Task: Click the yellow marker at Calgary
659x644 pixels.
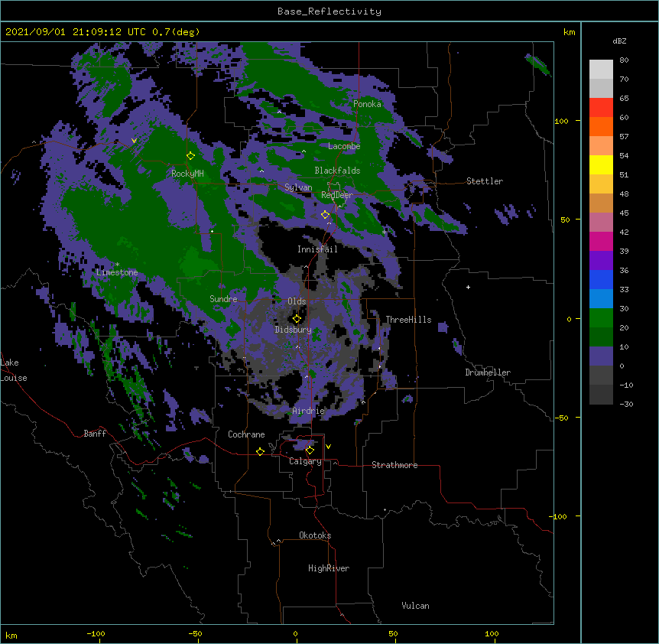Action: point(310,450)
